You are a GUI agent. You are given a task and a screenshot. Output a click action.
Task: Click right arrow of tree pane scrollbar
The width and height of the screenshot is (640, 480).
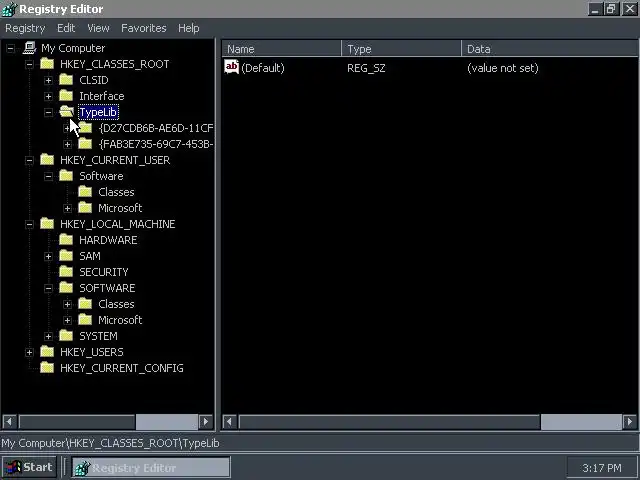[x=206, y=421]
